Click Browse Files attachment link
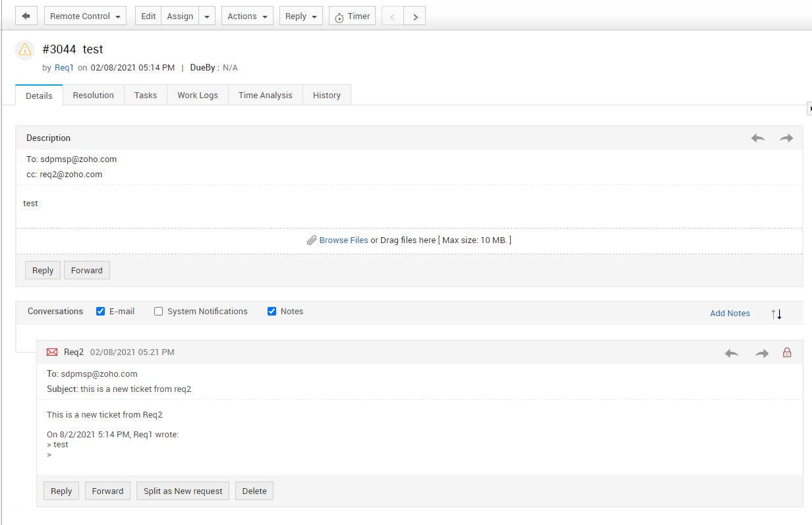The height and width of the screenshot is (525, 812). coord(343,240)
